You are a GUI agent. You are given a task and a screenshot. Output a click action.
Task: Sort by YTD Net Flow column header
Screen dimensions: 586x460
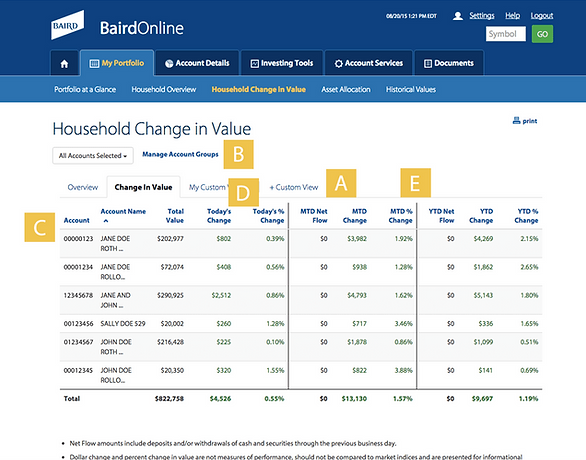coord(441,216)
